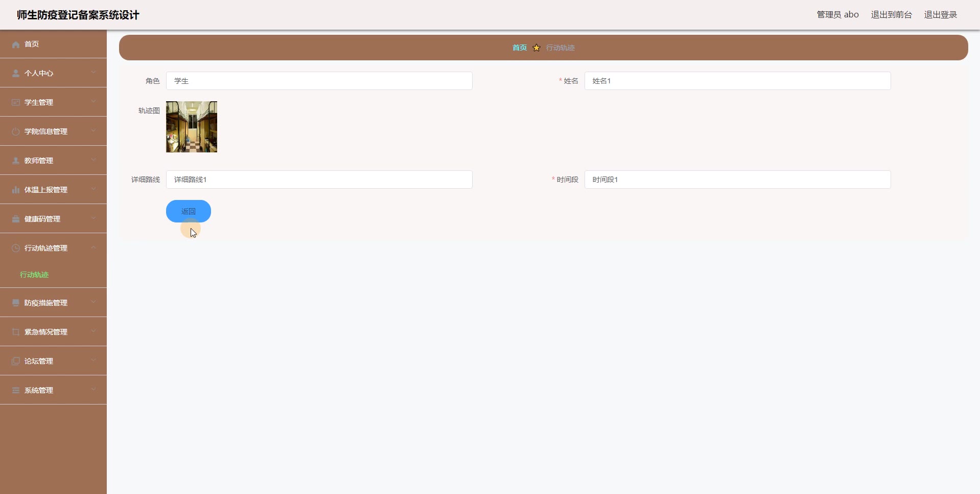Viewport: 980px width, 494px height.
Task: Expand the 健康码管理 chevron
Action: coord(94,218)
